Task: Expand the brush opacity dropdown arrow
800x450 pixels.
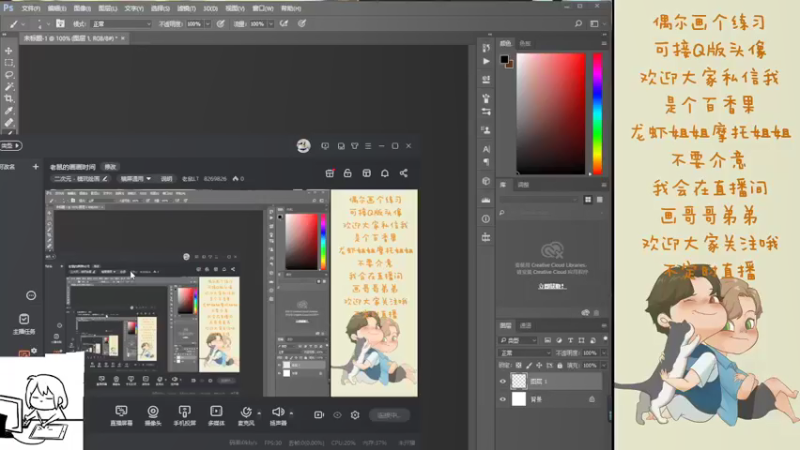Action: pos(208,22)
